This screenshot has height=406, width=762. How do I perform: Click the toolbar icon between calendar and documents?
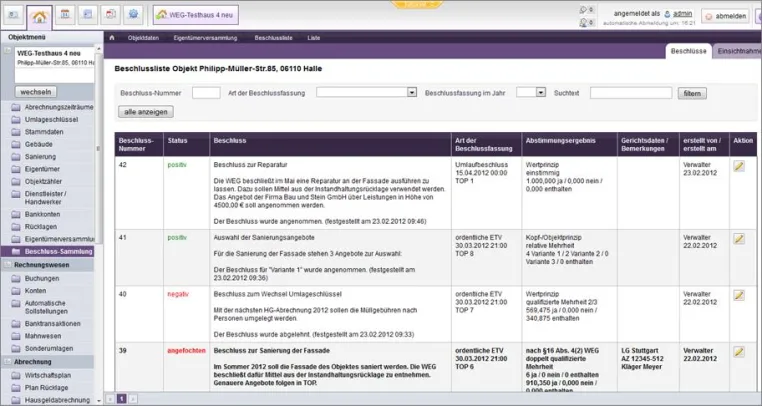pos(87,15)
